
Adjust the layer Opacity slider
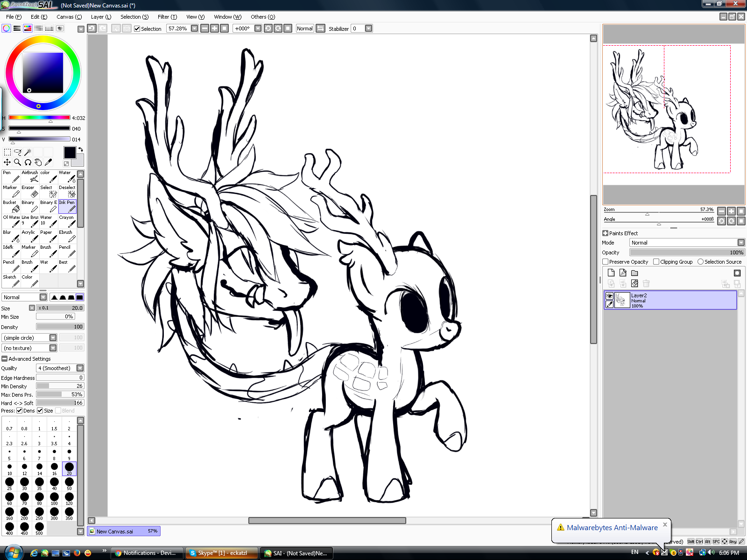(x=687, y=252)
